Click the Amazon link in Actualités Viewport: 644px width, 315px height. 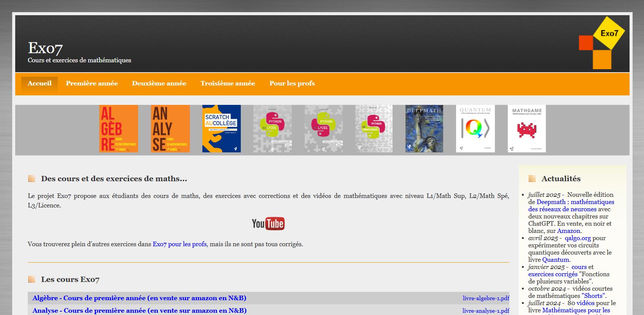[568, 231]
